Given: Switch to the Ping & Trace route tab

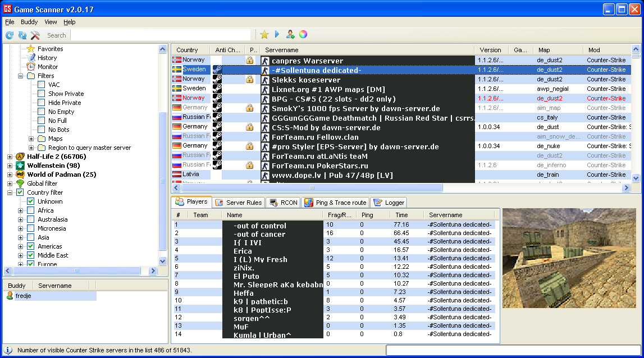Looking at the screenshot, I should click(x=336, y=203).
